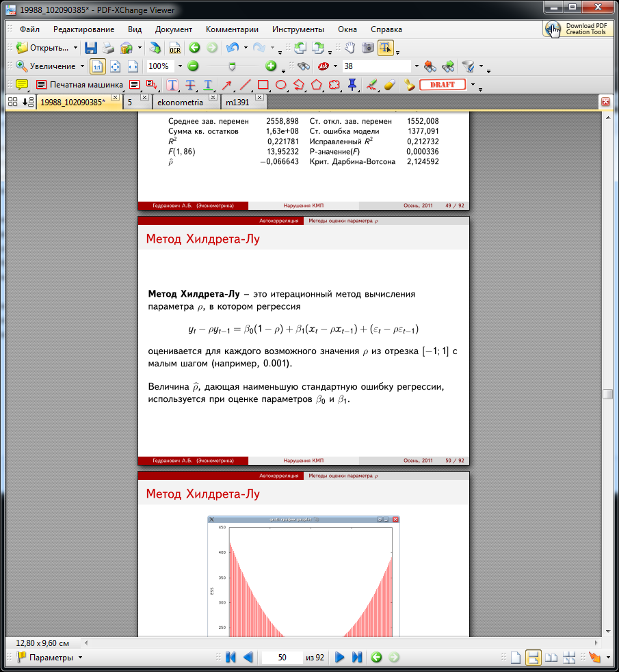Click the DRAFT stamp button
This screenshot has width=619, height=672.
coord(443,85)
